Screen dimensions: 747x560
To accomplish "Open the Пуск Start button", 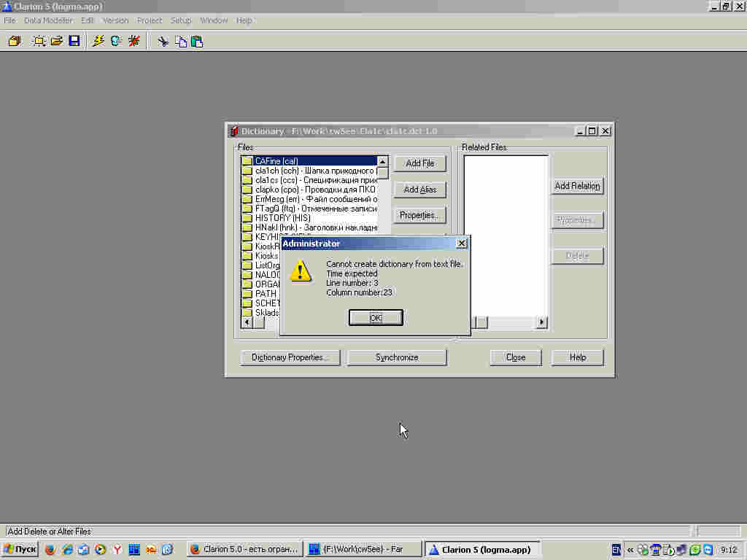I will [x=20, y=549].
